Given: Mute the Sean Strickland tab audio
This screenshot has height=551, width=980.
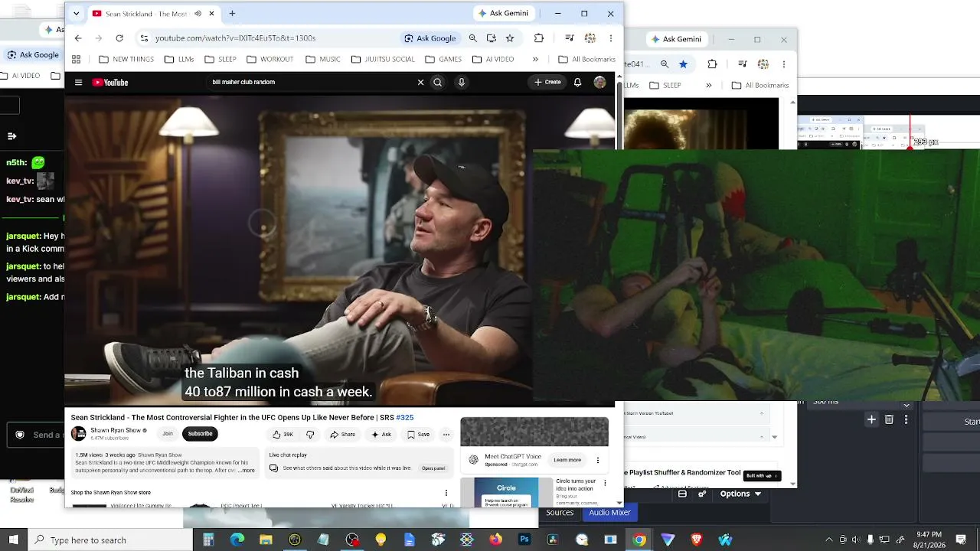Looking at the screenshot, I should click(x=198, y=13).
